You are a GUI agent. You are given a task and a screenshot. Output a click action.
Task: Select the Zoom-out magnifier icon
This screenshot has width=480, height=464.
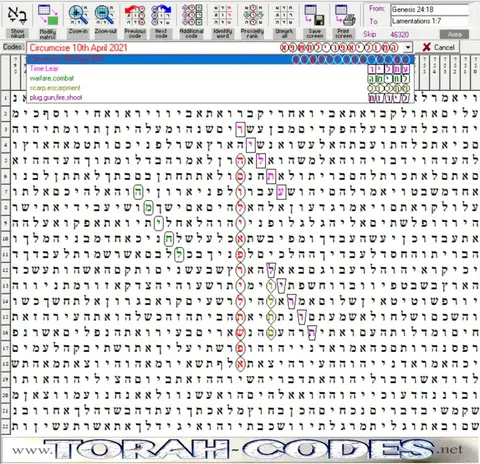pos(105,15)
